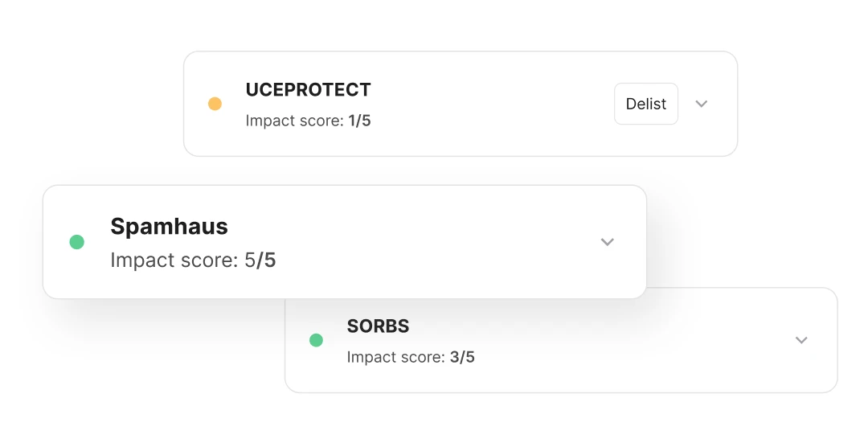The image size is (868, 443).
Task: Expand the UCEPROTECT entry with its chevron
Action: (702, 104)
